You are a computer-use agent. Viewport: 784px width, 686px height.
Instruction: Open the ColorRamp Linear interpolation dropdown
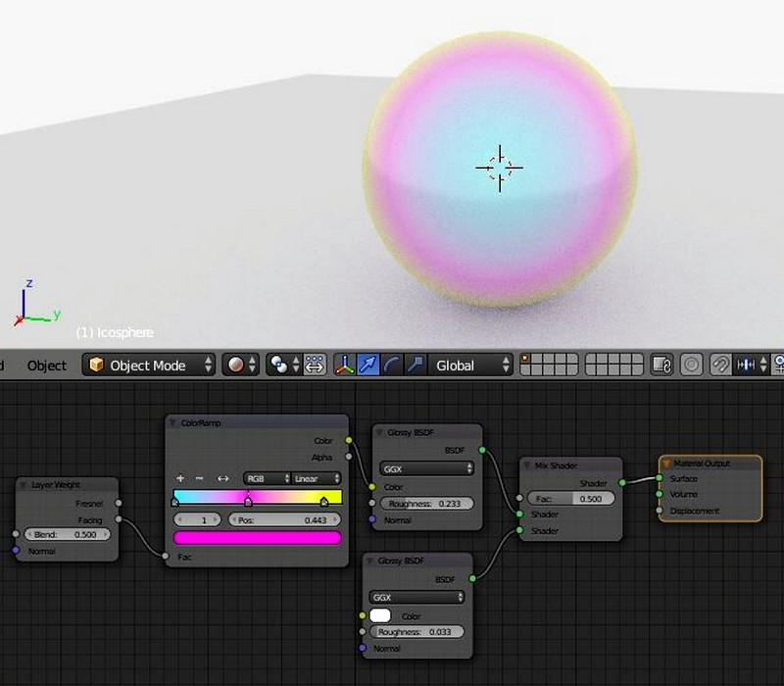317,478
